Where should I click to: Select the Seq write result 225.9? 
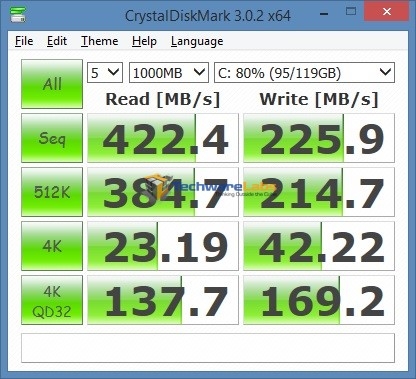coord(319,138)
